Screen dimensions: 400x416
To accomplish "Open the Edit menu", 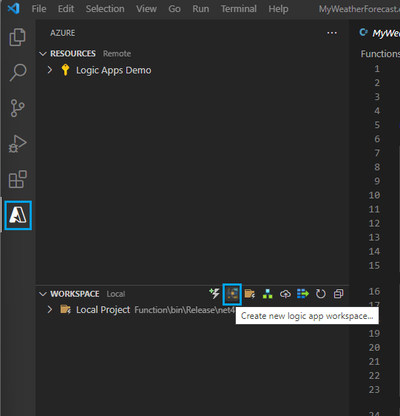I will point(66,9).
